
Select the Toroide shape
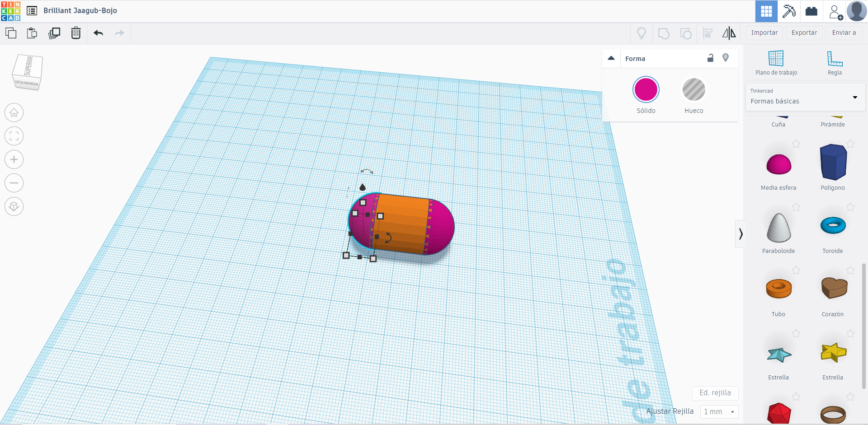833,225
